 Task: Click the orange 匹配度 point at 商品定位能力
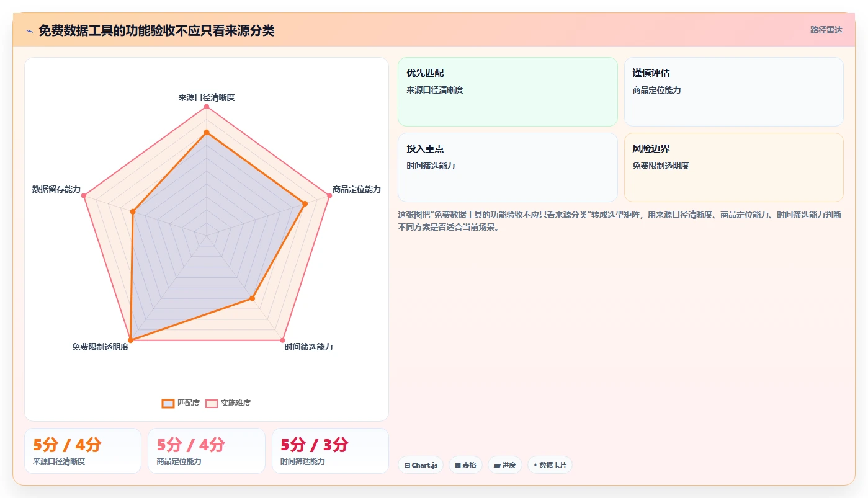(x=305, y=203)
